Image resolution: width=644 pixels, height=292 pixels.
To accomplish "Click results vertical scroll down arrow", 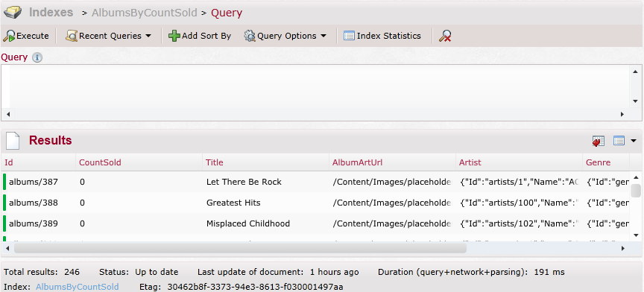I will (636, 235).
